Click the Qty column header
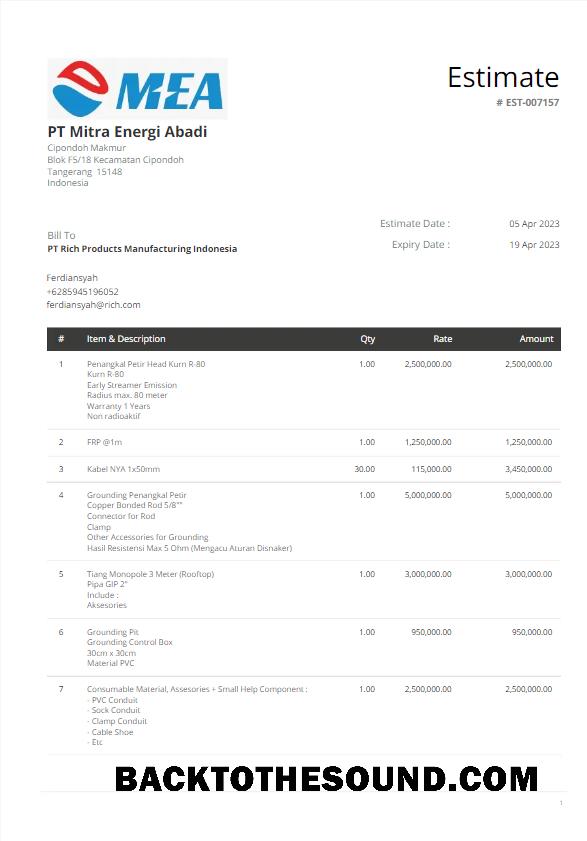 368,339
